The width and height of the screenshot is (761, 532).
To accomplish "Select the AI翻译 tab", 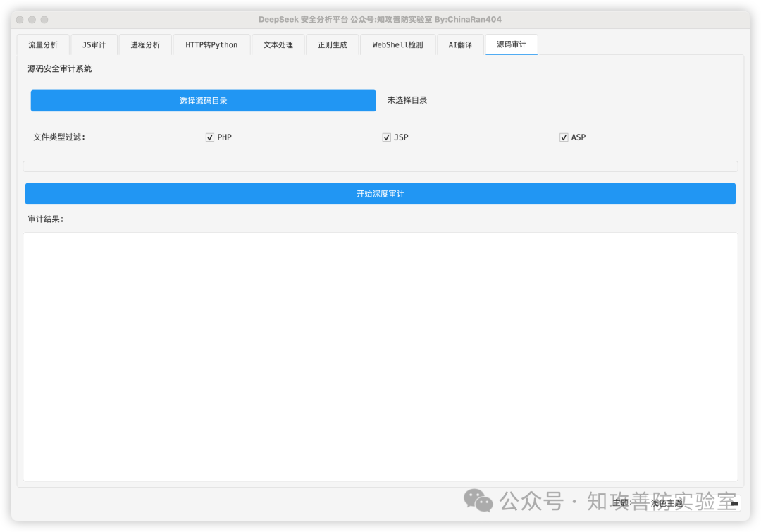I will (460, 44).
